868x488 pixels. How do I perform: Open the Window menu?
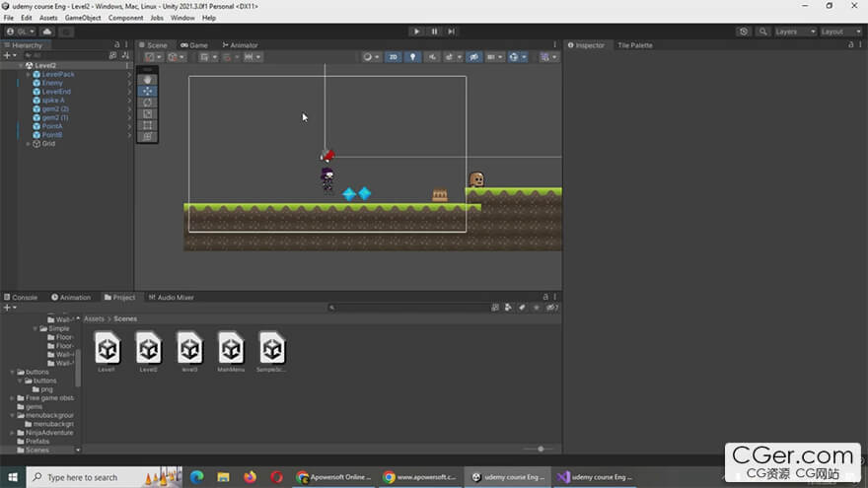[182, 18]
